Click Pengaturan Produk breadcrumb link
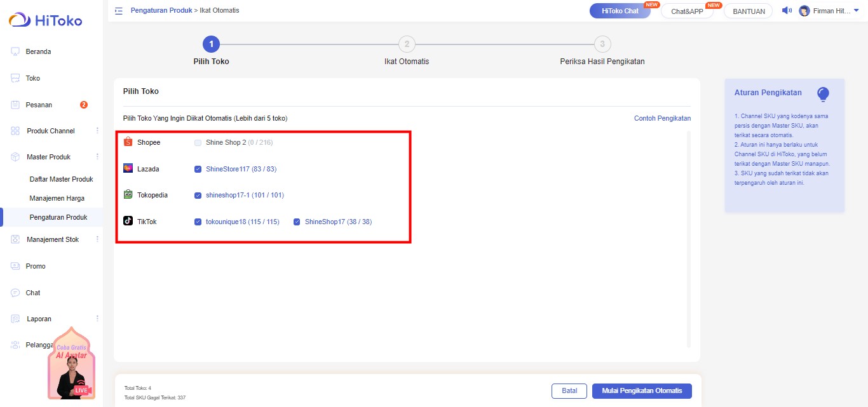868x407 pixels. pyautogui.click(x=161, y=10)
